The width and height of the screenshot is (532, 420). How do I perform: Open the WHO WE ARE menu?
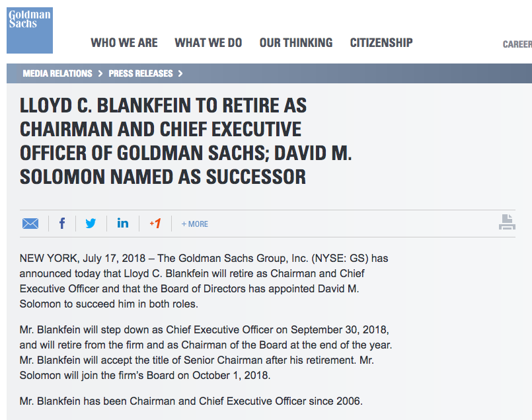pos(124,43)
